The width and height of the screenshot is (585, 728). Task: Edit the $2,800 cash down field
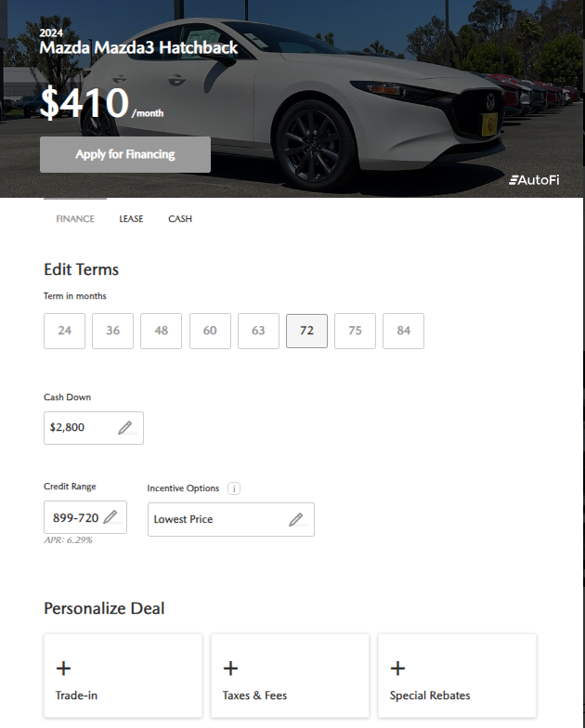tap(94, 427)
